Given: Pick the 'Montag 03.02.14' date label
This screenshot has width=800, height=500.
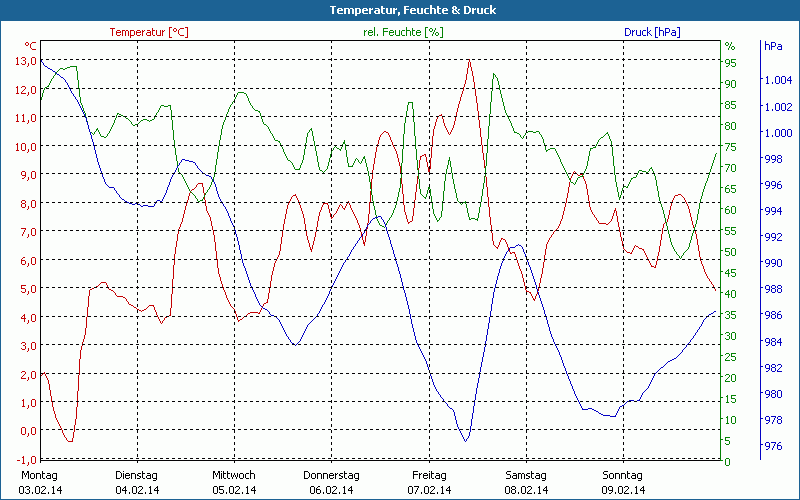Looking at the screenshot, I should [x=39, y=482].
